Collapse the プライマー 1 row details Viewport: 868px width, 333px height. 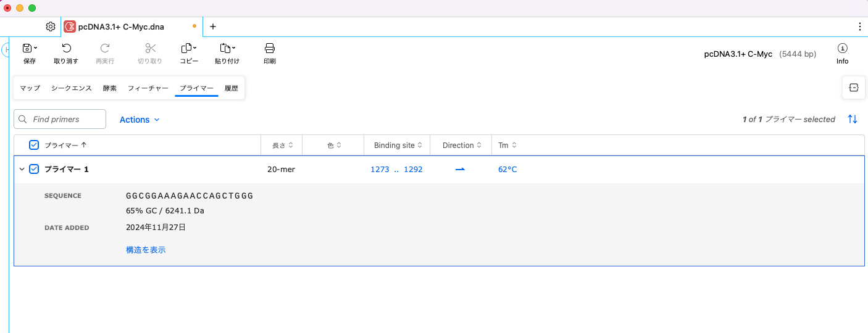22,169
